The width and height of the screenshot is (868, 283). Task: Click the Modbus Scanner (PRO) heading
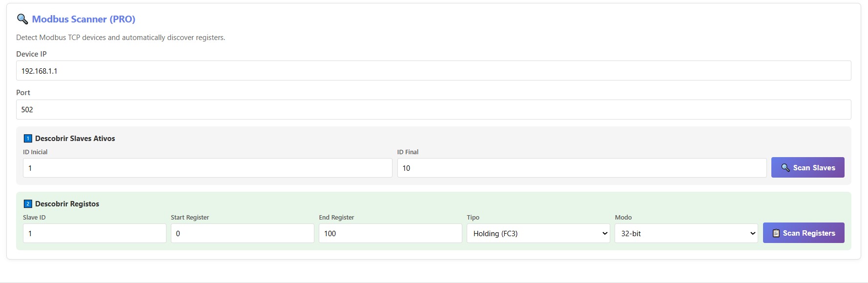83,19
